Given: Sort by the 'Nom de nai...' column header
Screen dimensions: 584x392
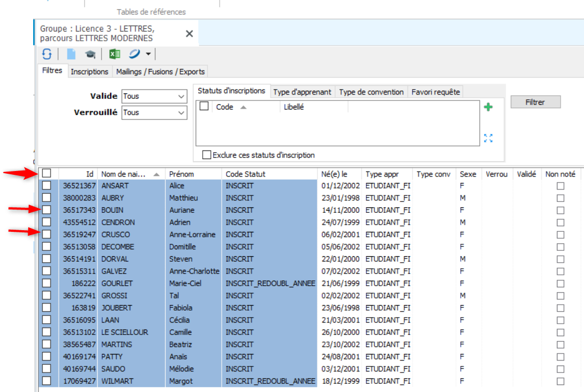Looking at the screenshot, I should 124,174.
